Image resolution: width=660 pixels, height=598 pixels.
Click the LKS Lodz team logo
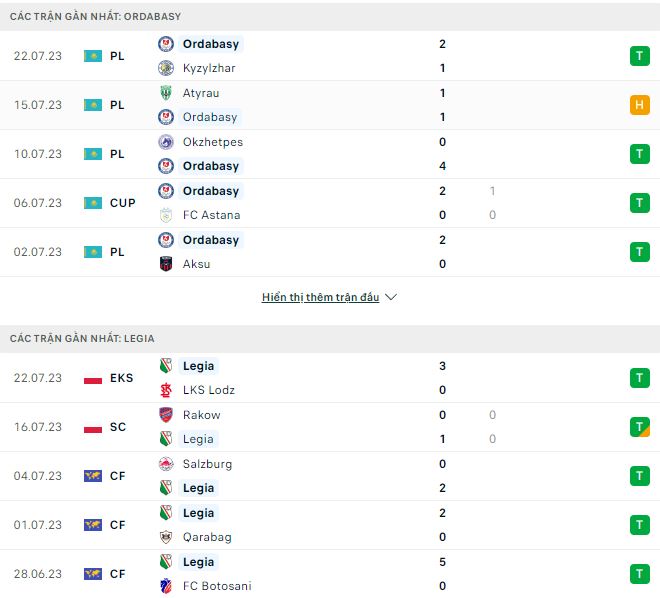point(166,390)
